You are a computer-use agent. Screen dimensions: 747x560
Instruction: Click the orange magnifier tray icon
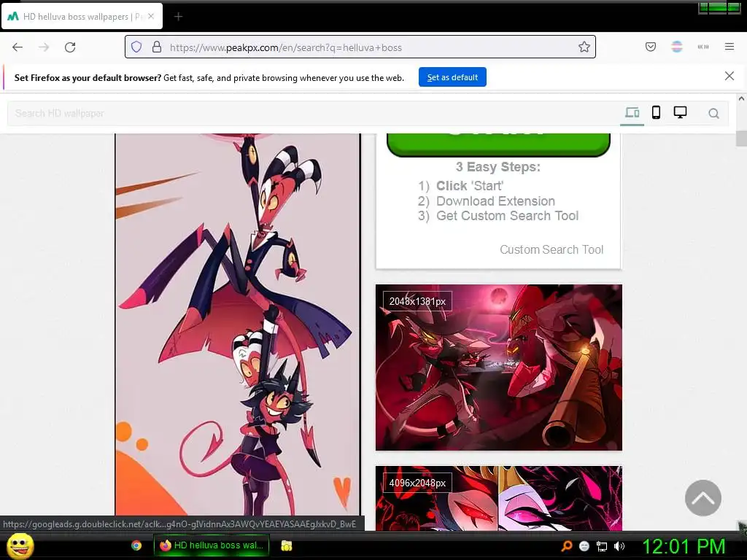(x=566, y=546)
